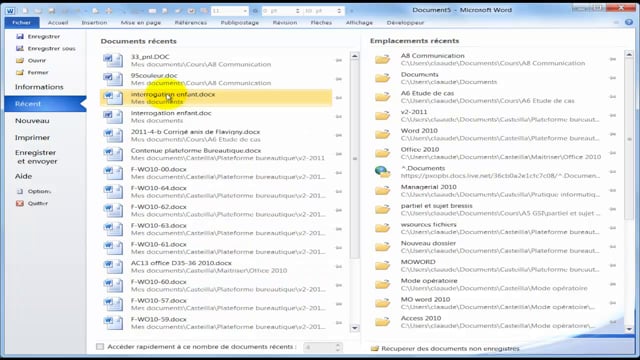Open the ^.Documents web location globe icon
640x360 pixels.
click(382, 172)
